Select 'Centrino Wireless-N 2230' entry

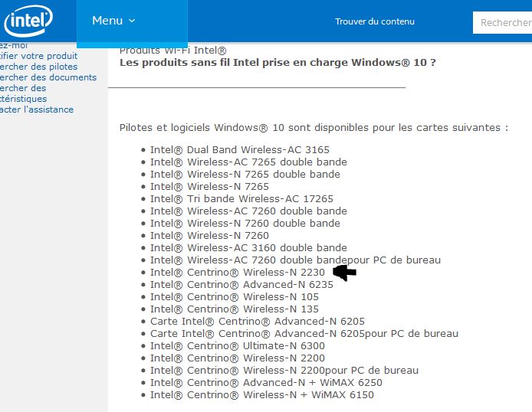pyautogui.click(x=238, y=273)
